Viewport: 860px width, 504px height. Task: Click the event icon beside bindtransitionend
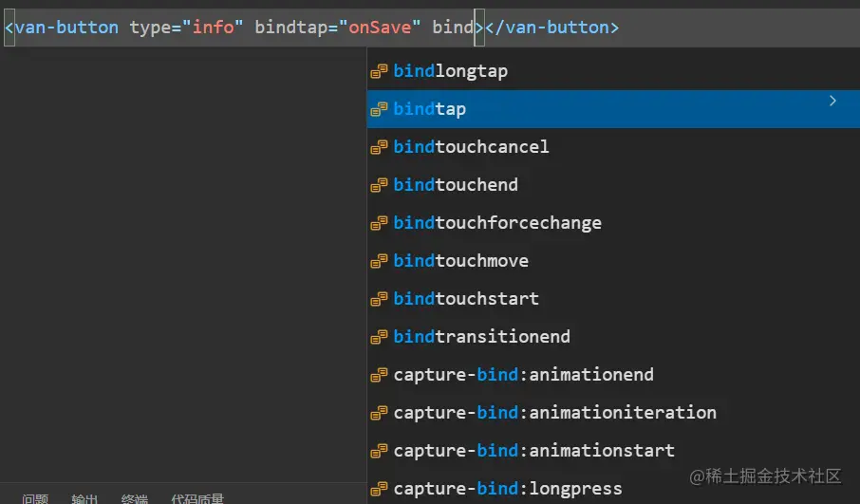[x=379, y=337]
